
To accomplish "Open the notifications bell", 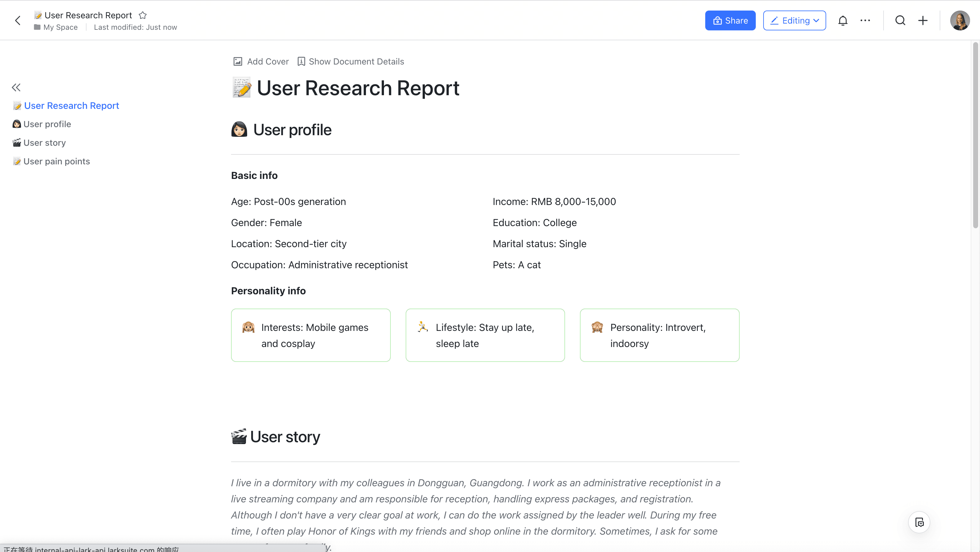I will tap(843, 20).
